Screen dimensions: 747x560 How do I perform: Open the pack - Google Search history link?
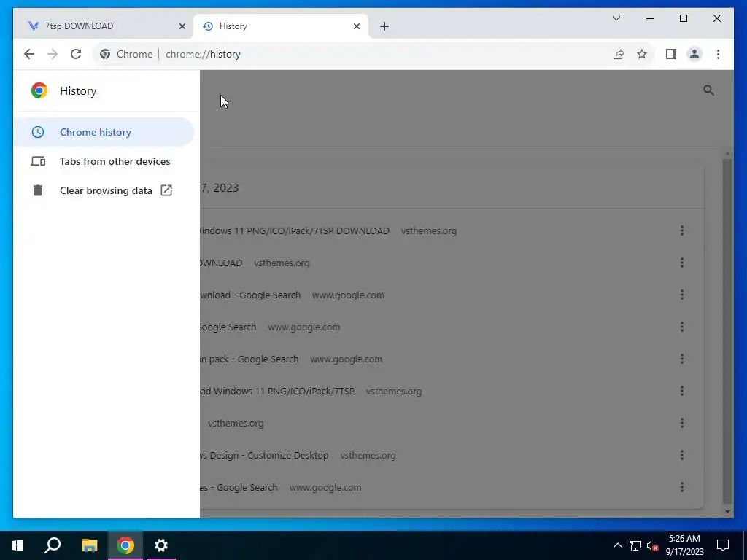coord(249,359)
